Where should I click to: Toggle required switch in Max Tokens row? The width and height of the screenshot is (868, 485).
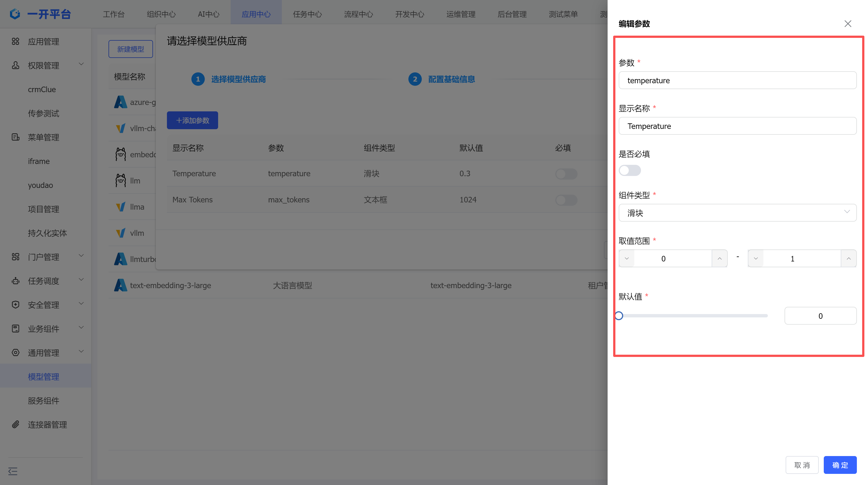coord(566,200)
